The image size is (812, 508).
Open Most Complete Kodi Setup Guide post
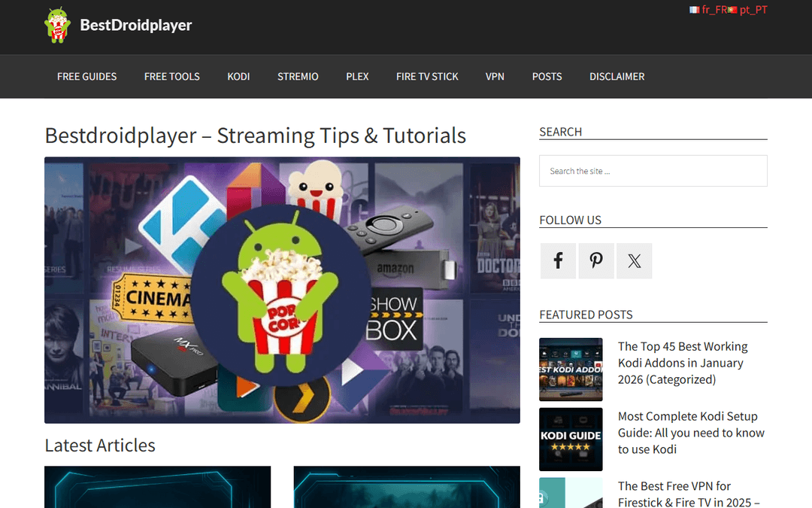(691, 433)
